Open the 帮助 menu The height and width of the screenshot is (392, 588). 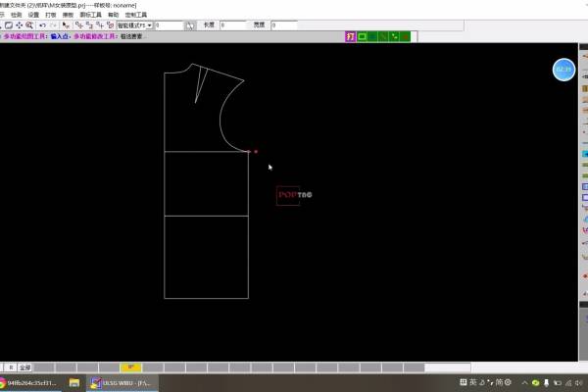[114, 16]
